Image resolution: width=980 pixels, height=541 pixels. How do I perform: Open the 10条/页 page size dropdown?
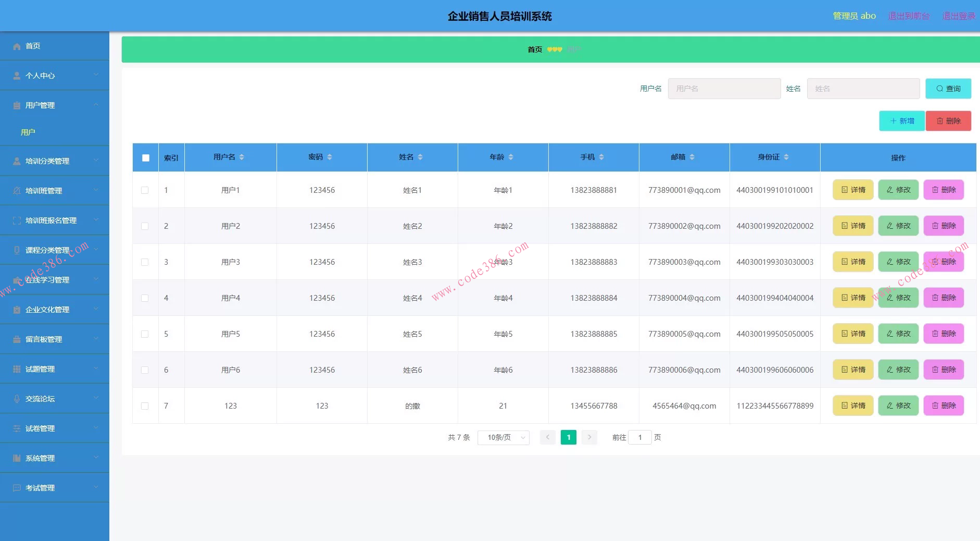click(503, 437)
